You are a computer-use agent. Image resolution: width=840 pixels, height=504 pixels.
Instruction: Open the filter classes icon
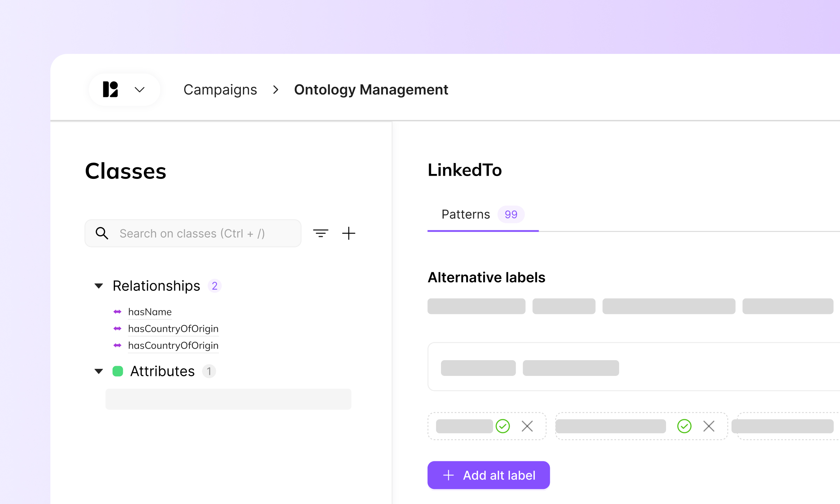coord(320,233)
